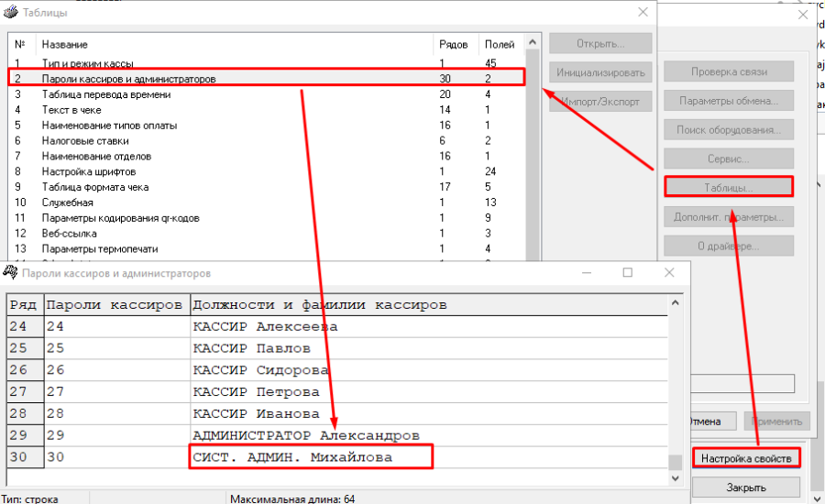This screenshot has height=504, width=825.
Task: Select the Пароли кассиров и администраторов row
Action: [128, 79]
